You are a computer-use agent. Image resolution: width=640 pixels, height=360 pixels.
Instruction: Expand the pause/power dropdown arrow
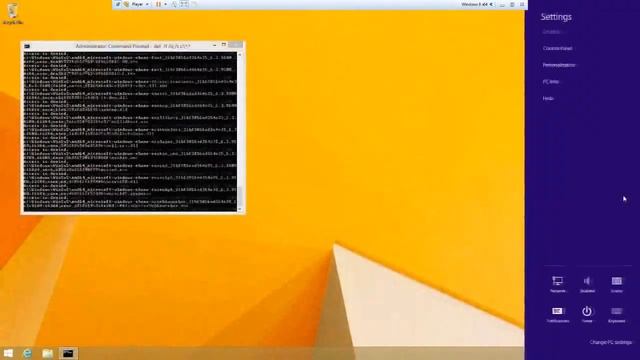[165, 4]
